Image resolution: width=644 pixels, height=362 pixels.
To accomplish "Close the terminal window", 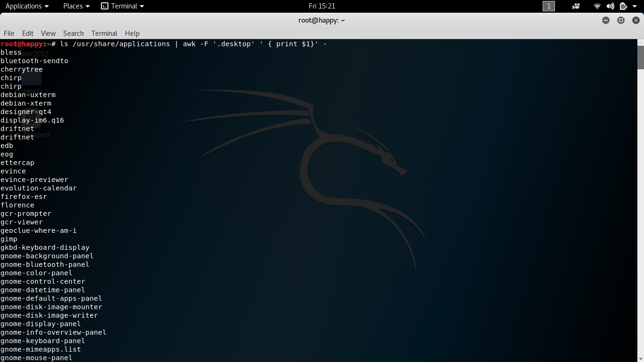I will coord(636,20).
